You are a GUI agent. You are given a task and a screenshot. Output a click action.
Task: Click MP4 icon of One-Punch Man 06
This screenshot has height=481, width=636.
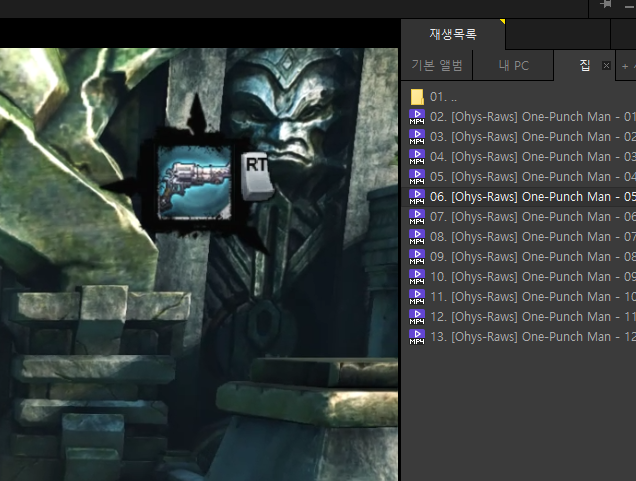click(x=417, y=217)
